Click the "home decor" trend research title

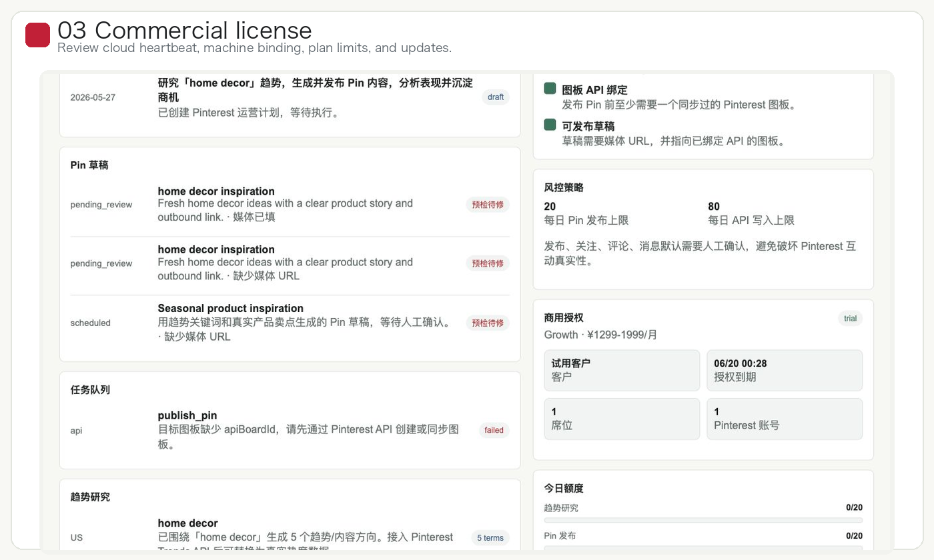tap(187, 523)
